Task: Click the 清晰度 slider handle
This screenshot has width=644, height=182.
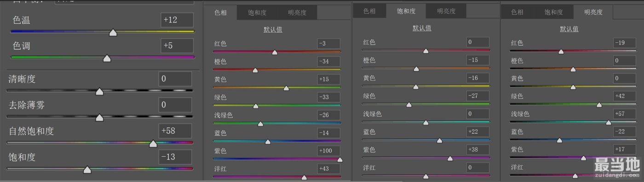Action: 99,92
